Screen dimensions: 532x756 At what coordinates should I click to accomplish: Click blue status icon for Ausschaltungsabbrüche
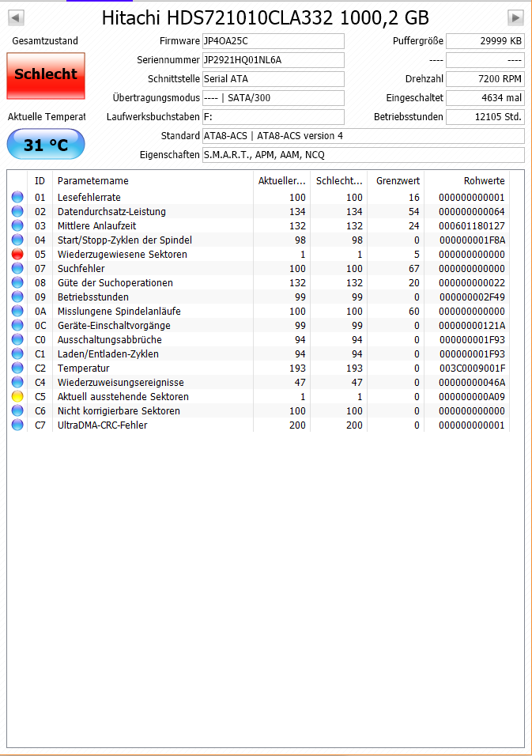pos(17,339)
